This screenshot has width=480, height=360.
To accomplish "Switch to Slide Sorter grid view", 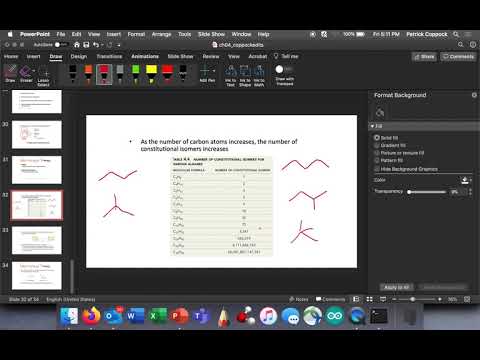I will [x=370, y=299].
